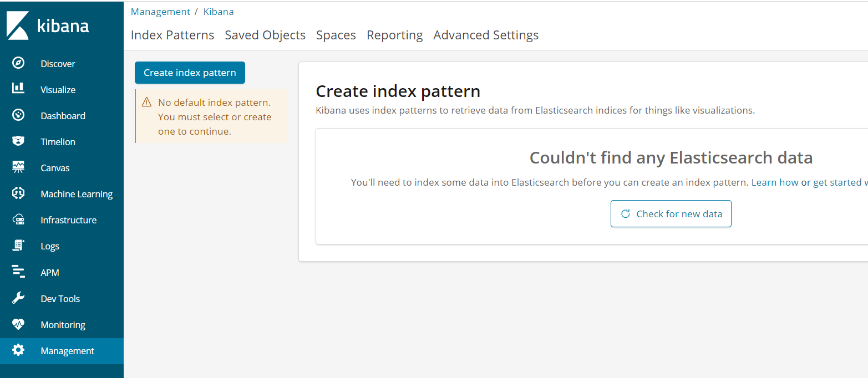Viewport: 868px width, 378px height.
Task: Click the Monitoring heartbeat icon
Action: (x=18, y=324)
